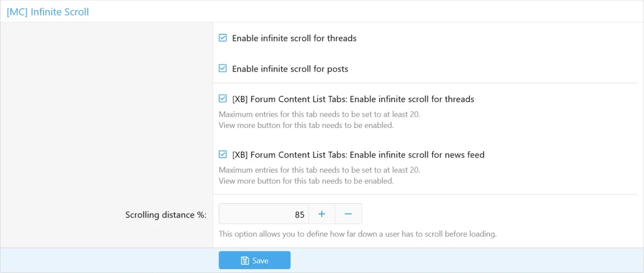This screenshot has height=273, width=644.
Task: Toggle XB Forum Content List threads checkbox
Action: [x=223, y=99]
